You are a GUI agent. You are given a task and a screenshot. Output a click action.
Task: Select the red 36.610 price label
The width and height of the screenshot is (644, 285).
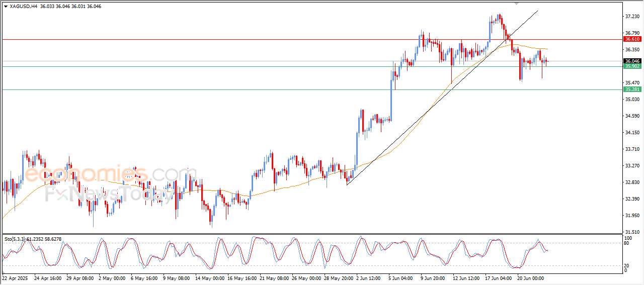point(632,39)
